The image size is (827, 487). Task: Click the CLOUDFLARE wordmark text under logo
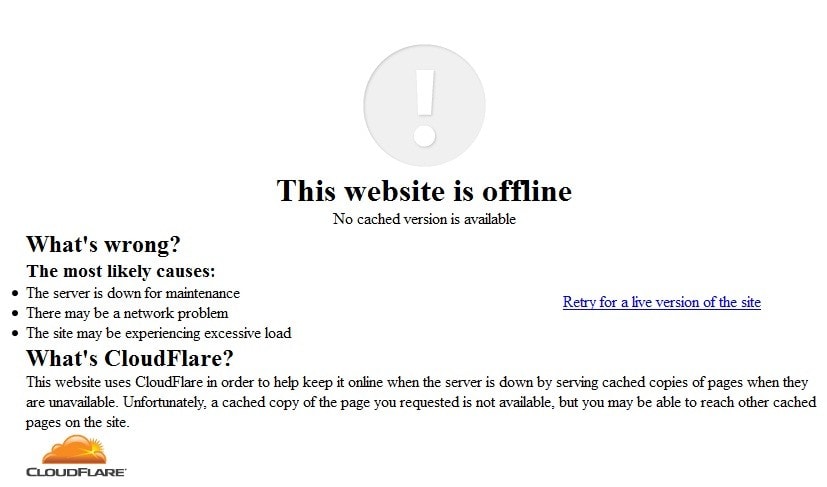(76, 472)
